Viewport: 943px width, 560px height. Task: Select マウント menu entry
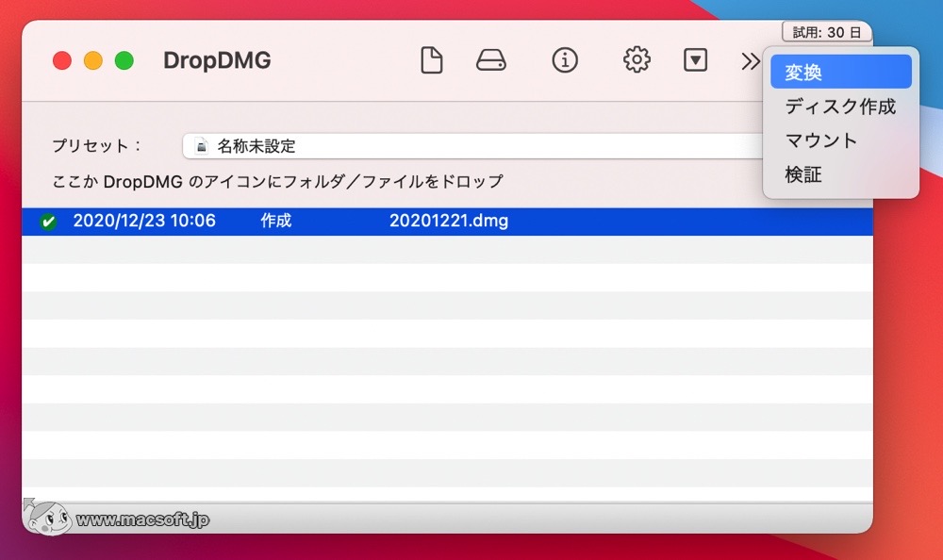[841, 140]
